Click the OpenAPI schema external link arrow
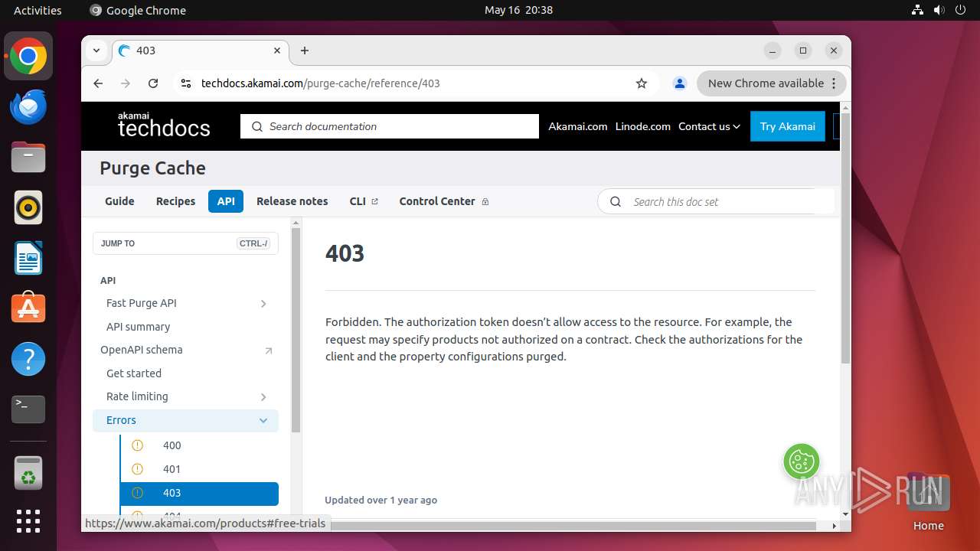This screenshot has height=551, width=980. point(268,350)
